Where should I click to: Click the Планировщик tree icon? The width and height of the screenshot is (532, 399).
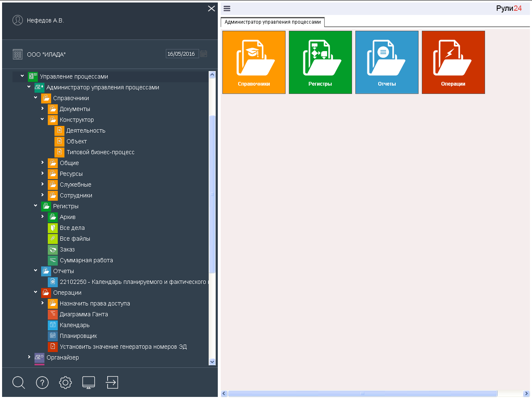tap(53, 336)
